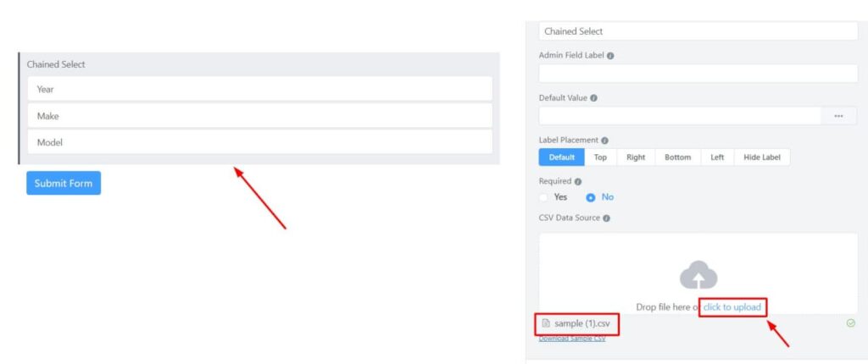Click the Admin Field Label info icon

click(610, 56)
